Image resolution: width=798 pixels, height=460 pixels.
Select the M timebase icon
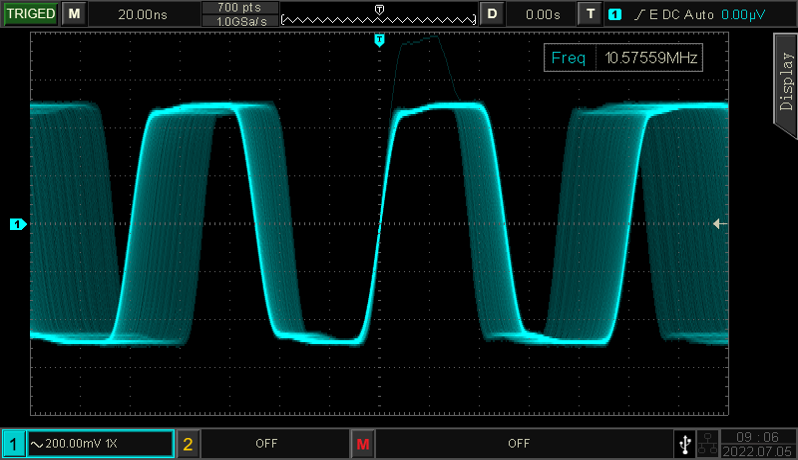point(73,14)
